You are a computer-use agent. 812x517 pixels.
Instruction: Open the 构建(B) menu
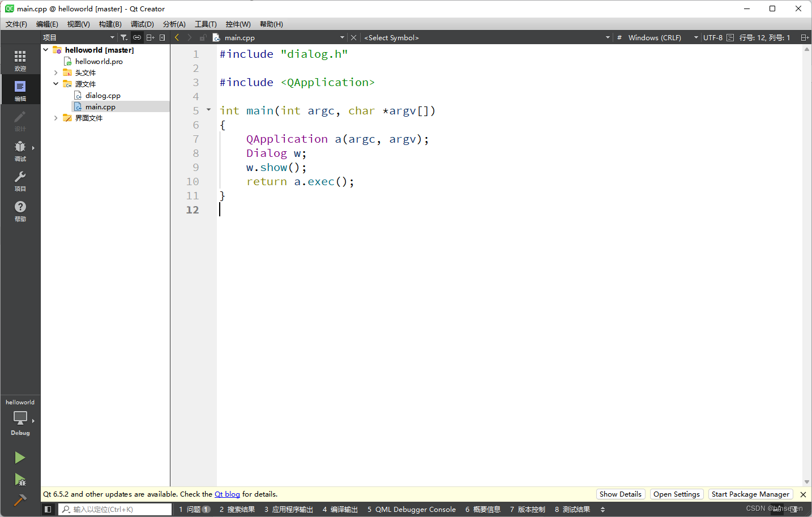click(x=110, y=24)
